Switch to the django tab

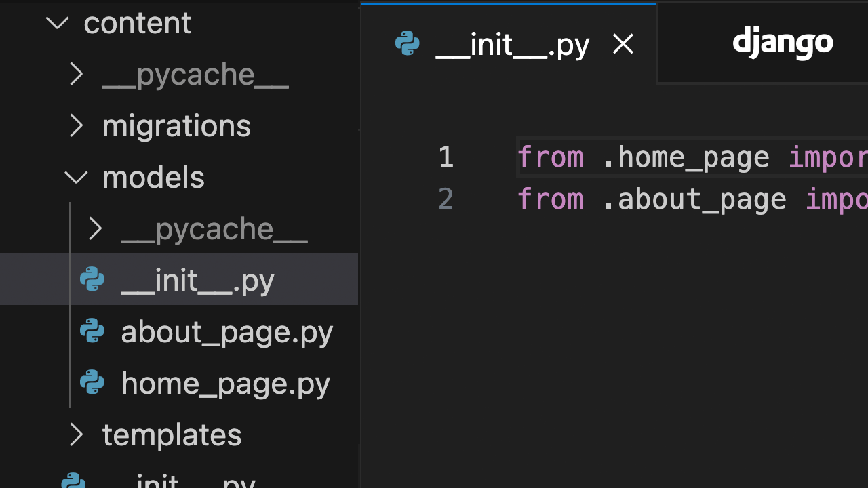pos(783,43)
